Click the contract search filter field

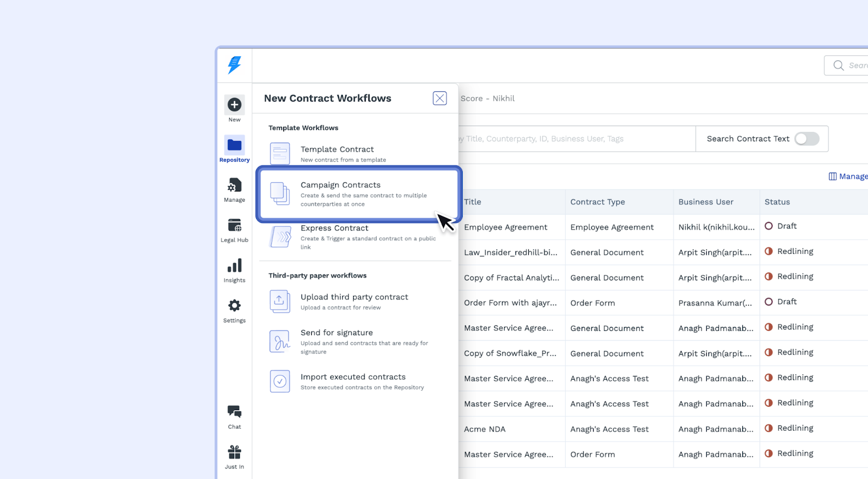[x=575, y=139]
